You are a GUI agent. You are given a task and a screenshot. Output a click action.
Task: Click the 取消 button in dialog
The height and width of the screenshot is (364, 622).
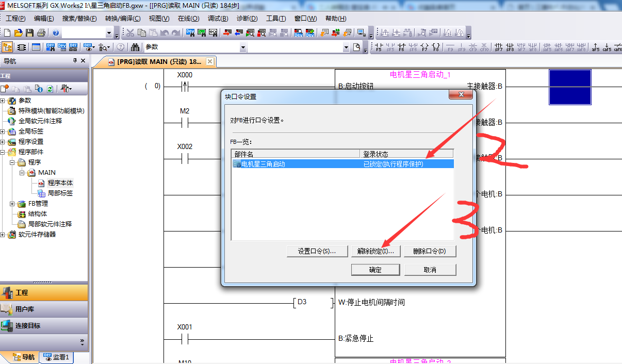(x=430, y=270)
